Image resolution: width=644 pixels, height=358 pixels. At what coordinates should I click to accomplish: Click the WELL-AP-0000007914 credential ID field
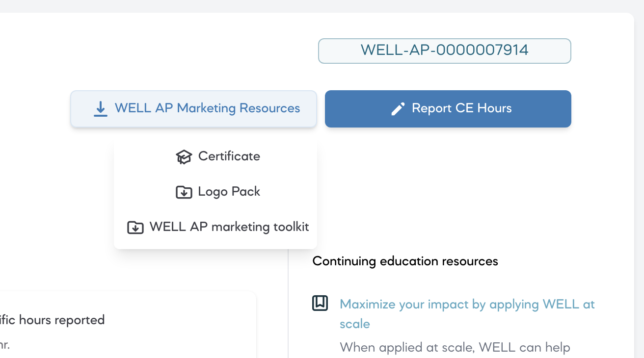tap(445, 51)
